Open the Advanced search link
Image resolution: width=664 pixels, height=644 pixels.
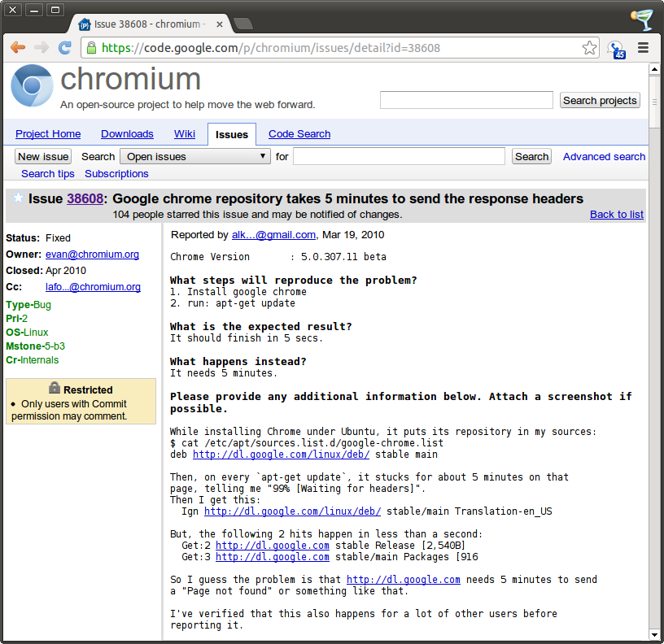[604, 156]
